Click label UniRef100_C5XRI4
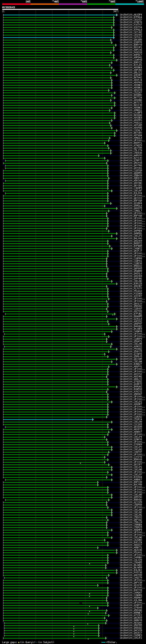 coord(131,419)
